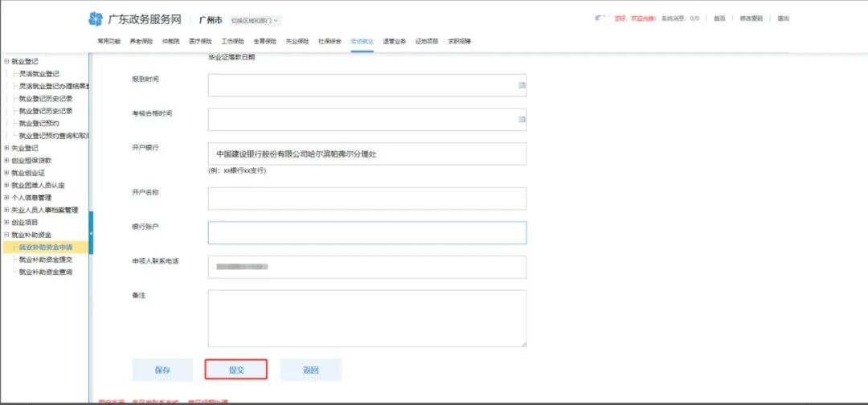
Task: Click the 银行账户 input field
Action: click(x=367, y=233)
